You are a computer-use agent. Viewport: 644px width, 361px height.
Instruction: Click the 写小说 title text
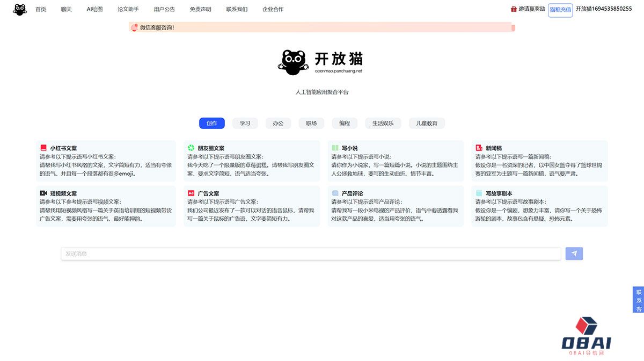point(349,148)
